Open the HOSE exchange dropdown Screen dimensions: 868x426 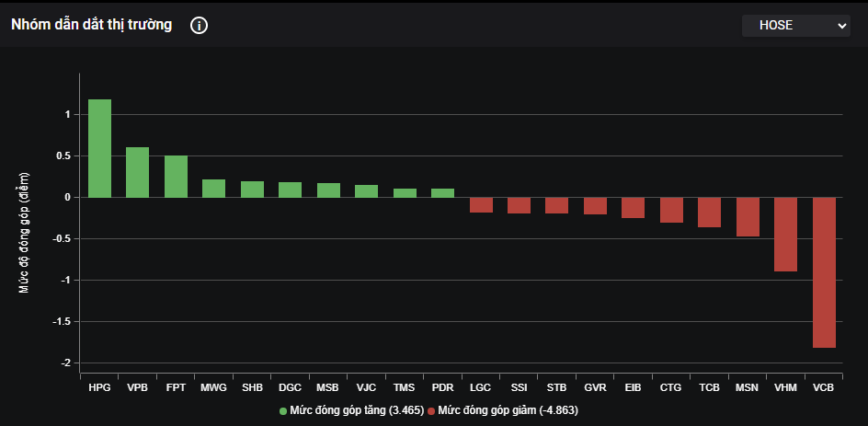[796, 26]
